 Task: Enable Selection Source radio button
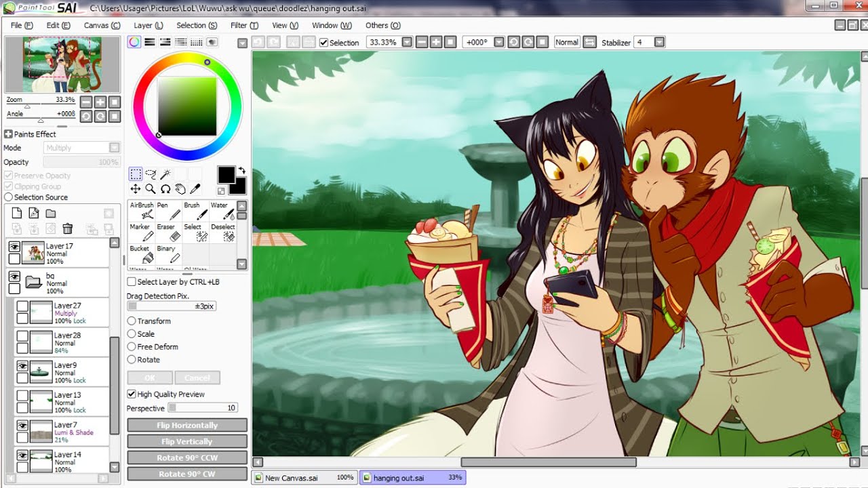click(8, 197)
